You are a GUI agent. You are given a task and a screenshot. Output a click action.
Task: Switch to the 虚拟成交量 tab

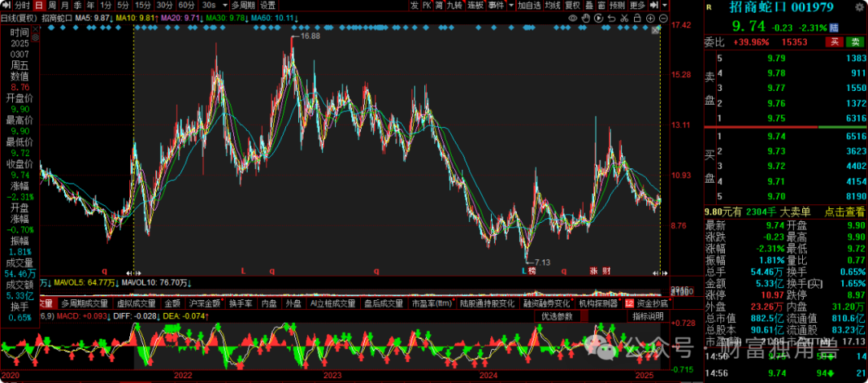point(135,303)
